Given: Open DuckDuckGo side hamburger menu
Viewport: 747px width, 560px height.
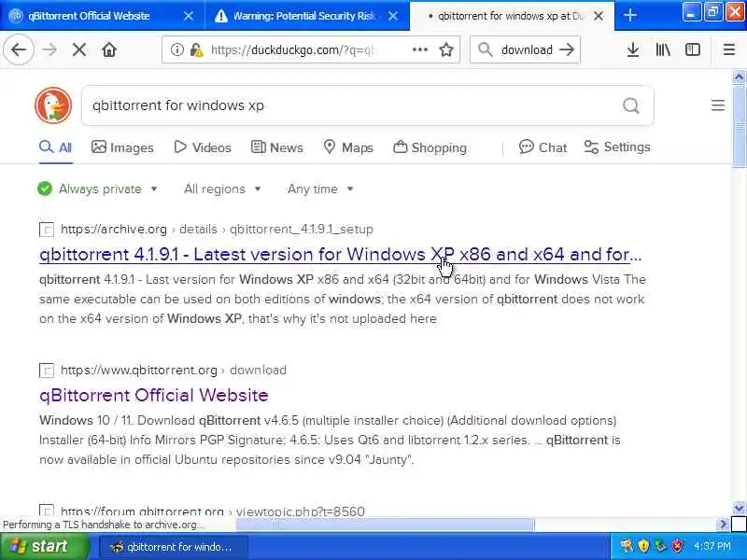Looking at the screenshot, I should (718, 105).
